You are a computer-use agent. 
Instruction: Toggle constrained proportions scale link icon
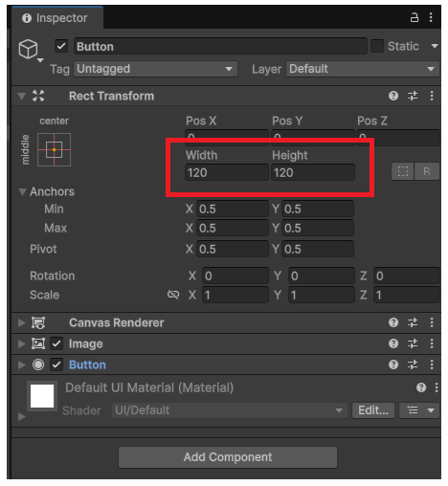point(173,295)
